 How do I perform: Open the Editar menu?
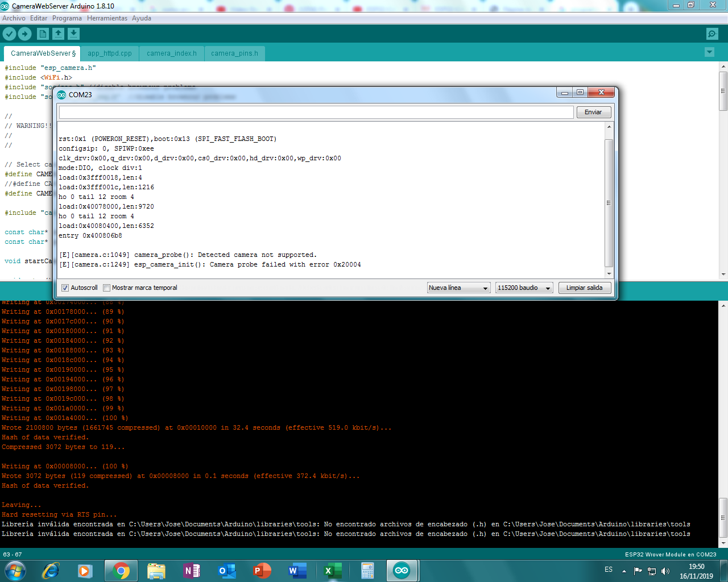pyautogui.click(x=39, y=18)
